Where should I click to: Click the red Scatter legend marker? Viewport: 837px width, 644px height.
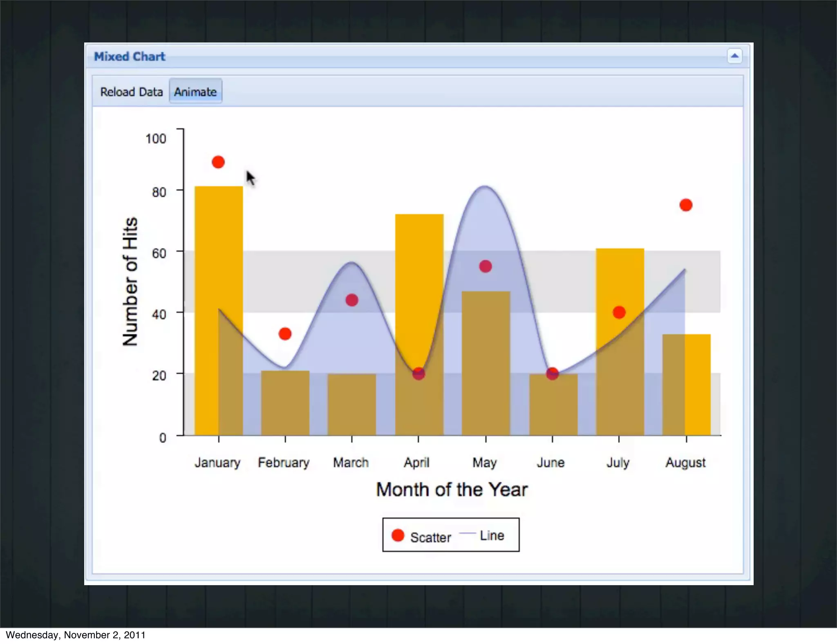click(x=398, y=535)
